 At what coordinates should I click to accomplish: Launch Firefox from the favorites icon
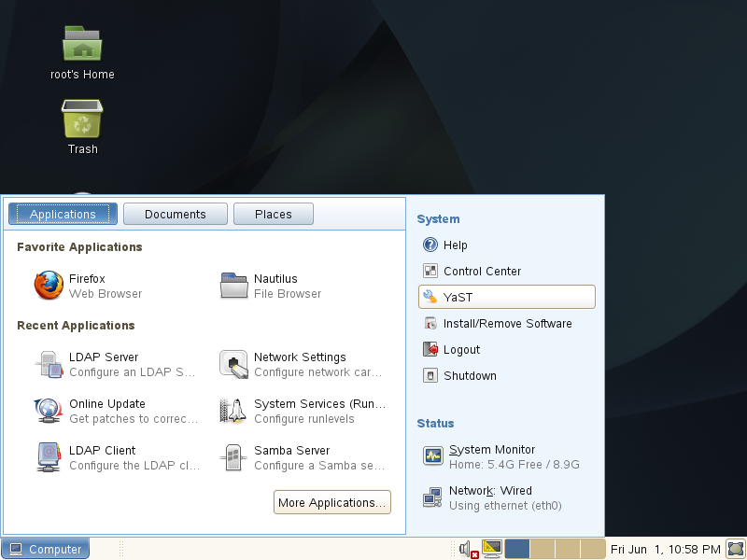(49, 286)
